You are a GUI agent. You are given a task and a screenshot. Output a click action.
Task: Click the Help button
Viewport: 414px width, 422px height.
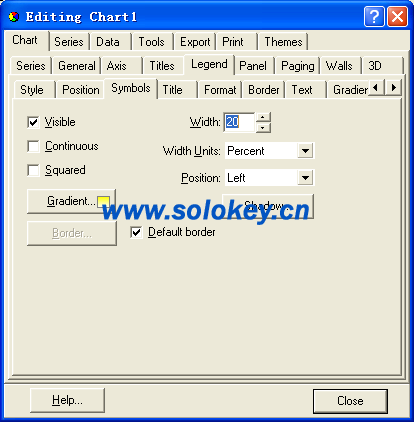pyautogui.click(x=67, y=400)
